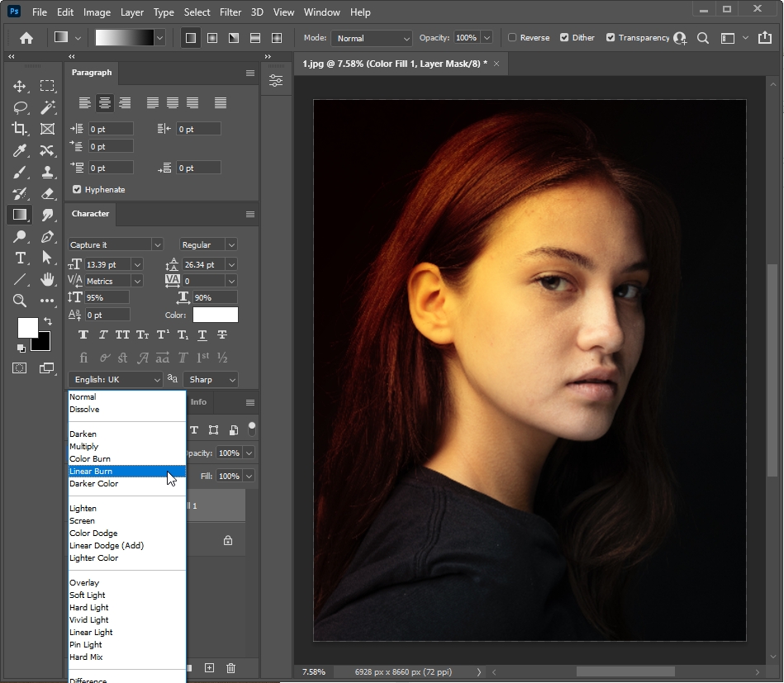The height and width of the screenshot is (683, 784).
Task: Uncheck the Dither option
Action: click(564, 38)
